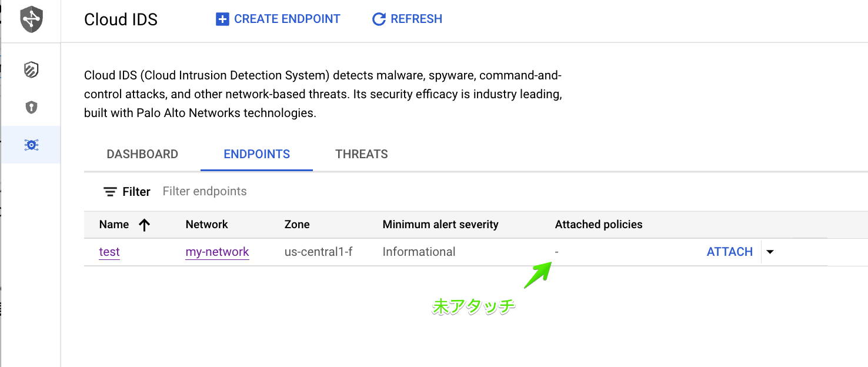Expand the dropdown arrow beside ATTACH
Image resolution: width=868 pixels, height=367 pixels.
point(770,252)
